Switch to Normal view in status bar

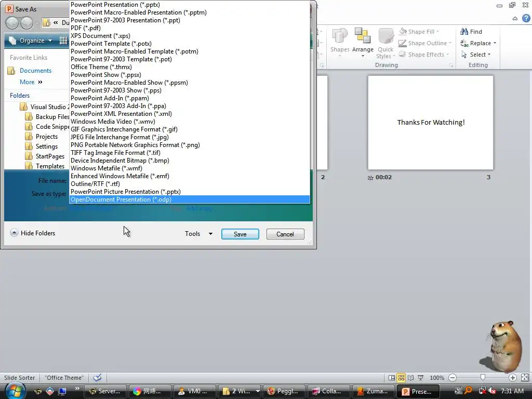[x=391, y=378]
